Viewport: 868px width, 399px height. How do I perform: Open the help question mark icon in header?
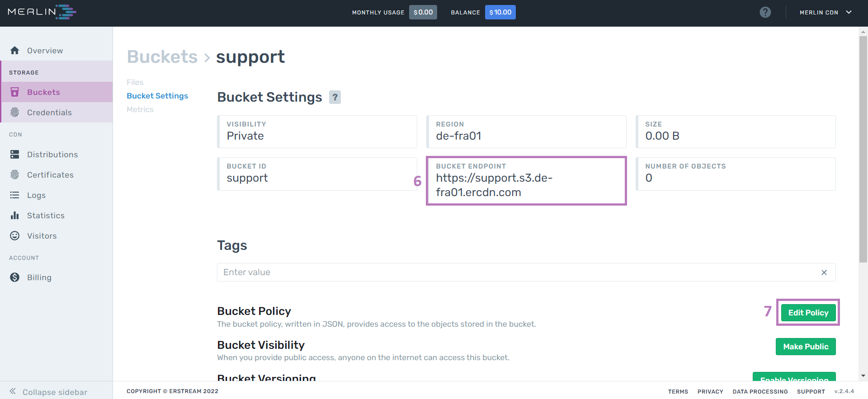(x=765, y=12)
